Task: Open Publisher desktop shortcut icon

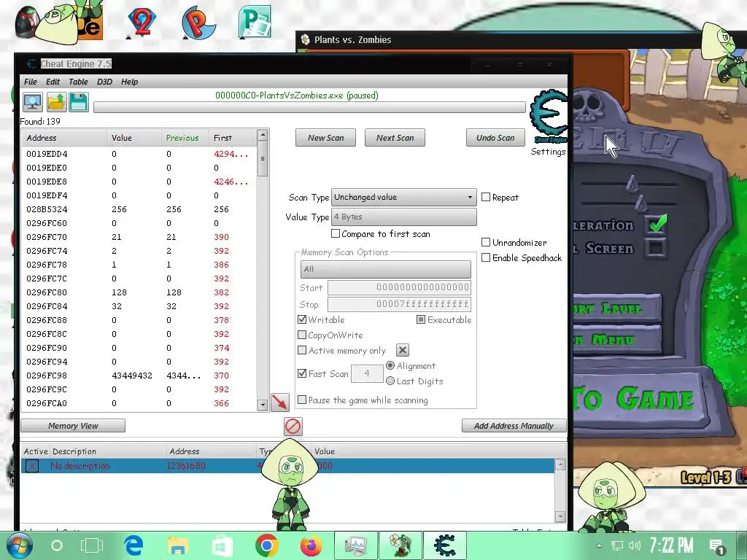Action: [x=255, y=21]
